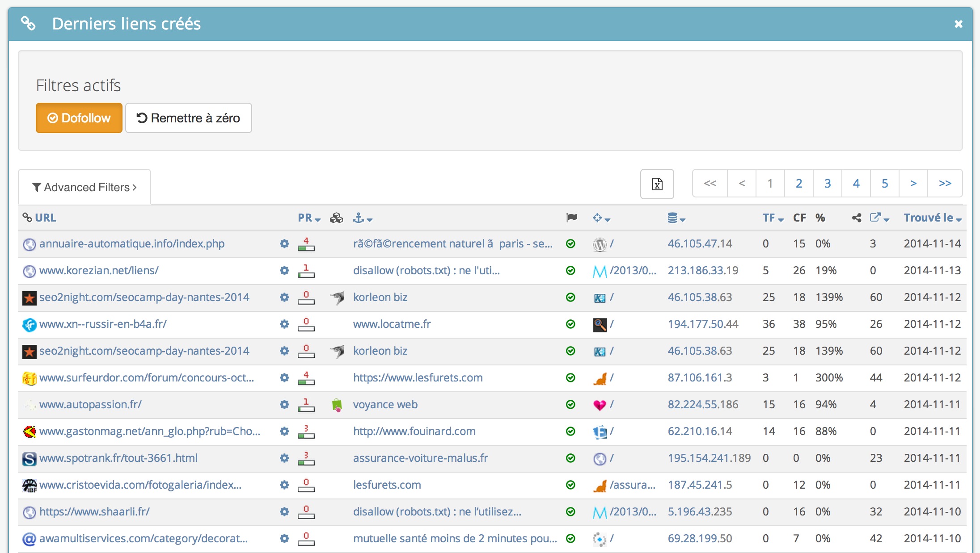Viewport: 980px width, 553px height.
Task: Open the TF column sort dropdown
Action: click(x=773, y=218)
